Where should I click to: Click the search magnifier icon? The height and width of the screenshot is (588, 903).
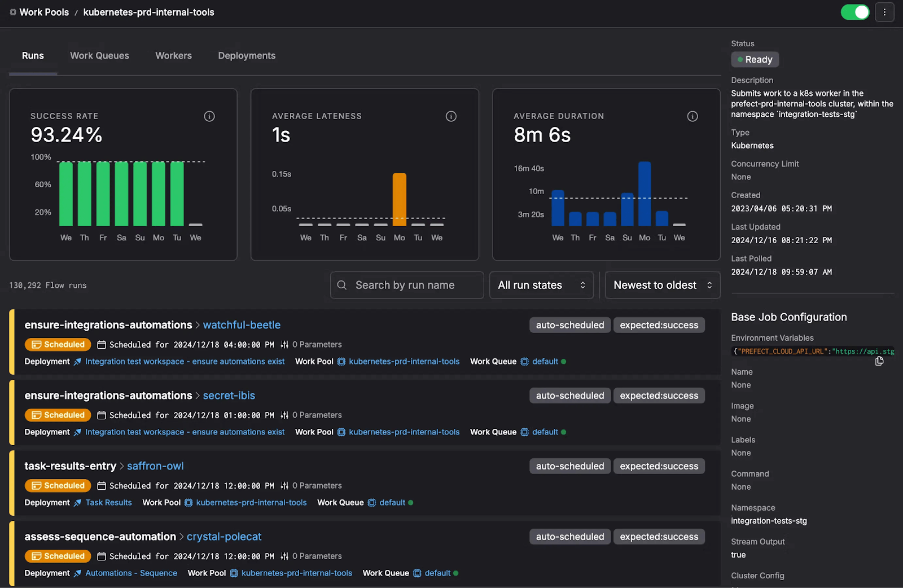coord(342,286)
